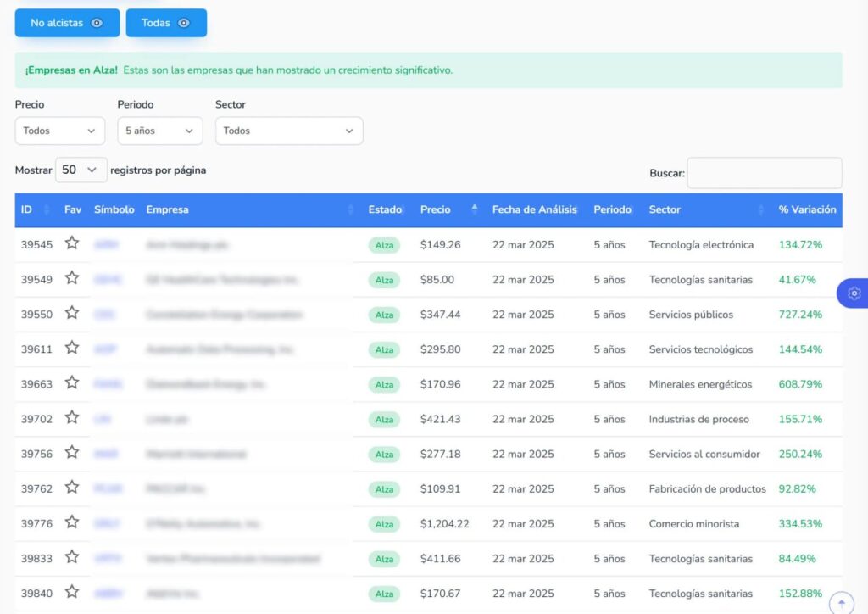Click the Alza badge for row 39549

[384, 280]
